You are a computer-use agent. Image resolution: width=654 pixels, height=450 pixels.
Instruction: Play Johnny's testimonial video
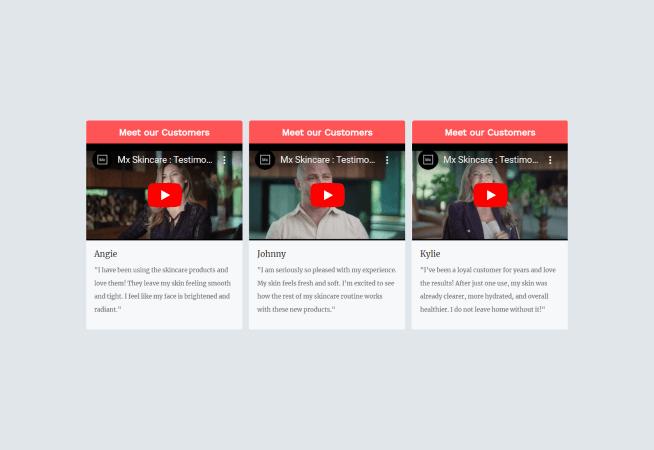[327, 195]
